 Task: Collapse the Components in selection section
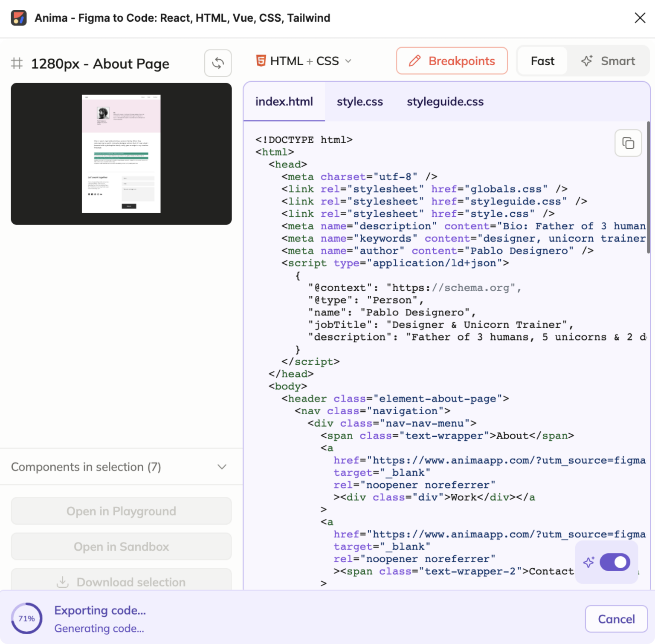[x=221, y=467]
